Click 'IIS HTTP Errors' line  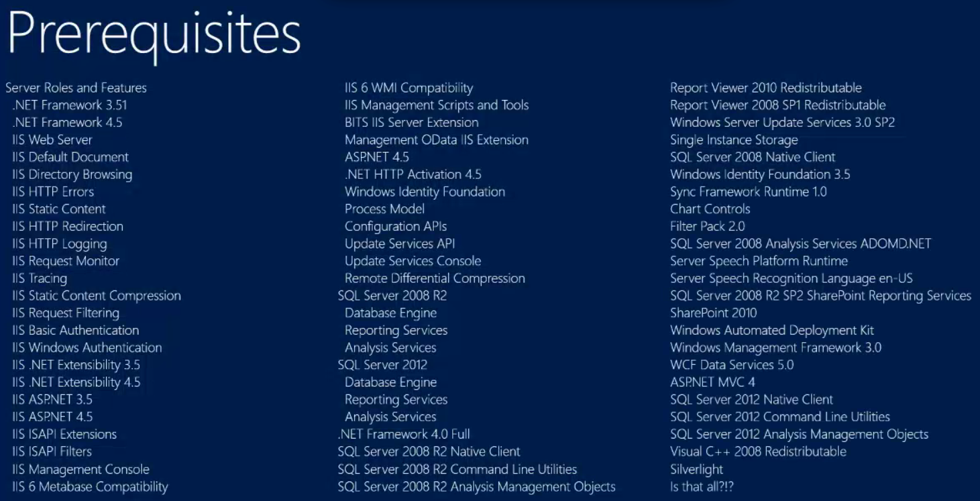53,192
